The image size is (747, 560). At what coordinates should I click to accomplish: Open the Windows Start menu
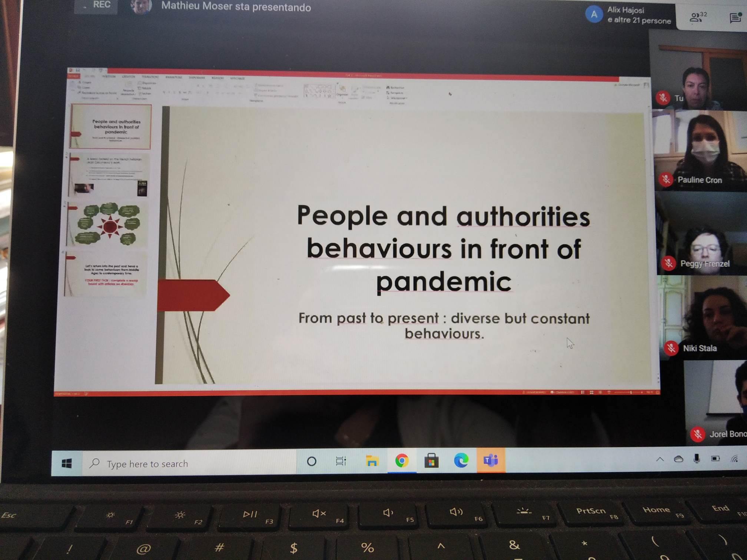[x=67, y=463]
